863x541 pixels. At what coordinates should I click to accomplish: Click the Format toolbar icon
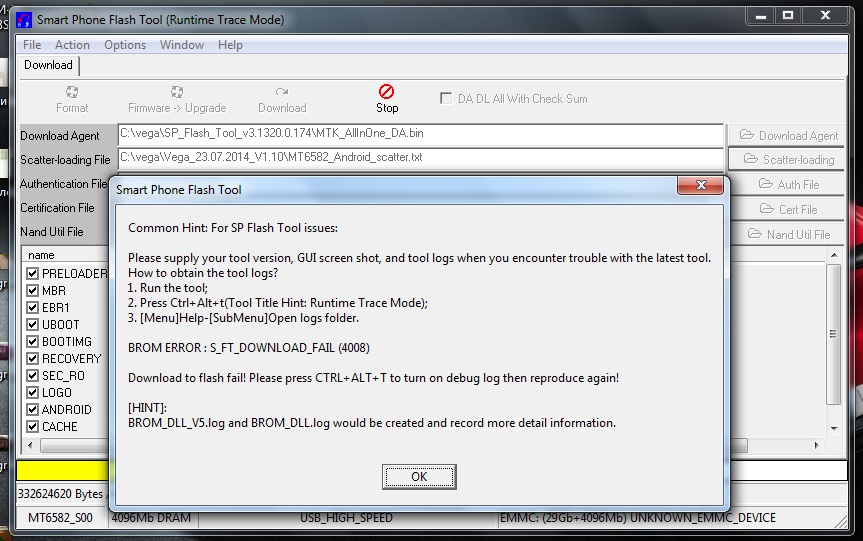pyautogui.click(x=72, y=92)
